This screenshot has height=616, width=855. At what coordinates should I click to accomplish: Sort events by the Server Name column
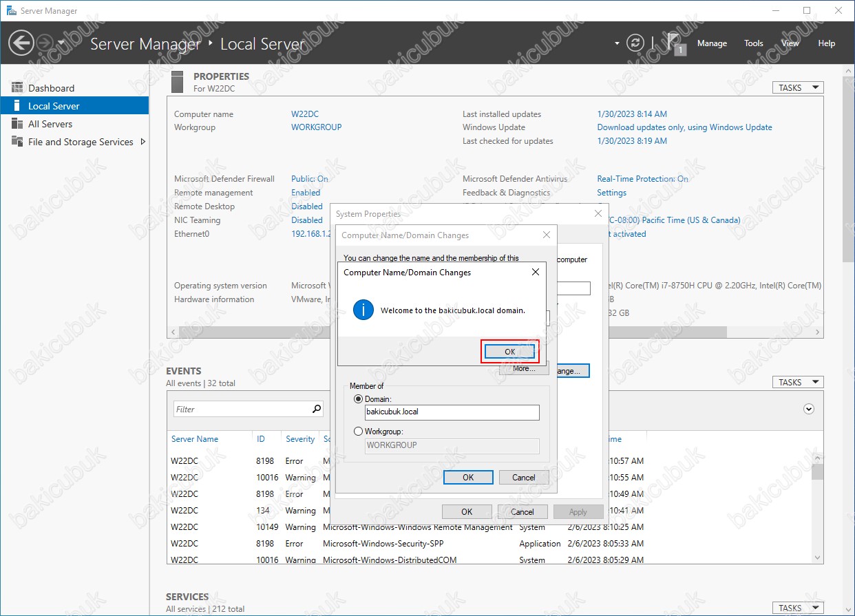pyautogui.click(x=195, y=439)
